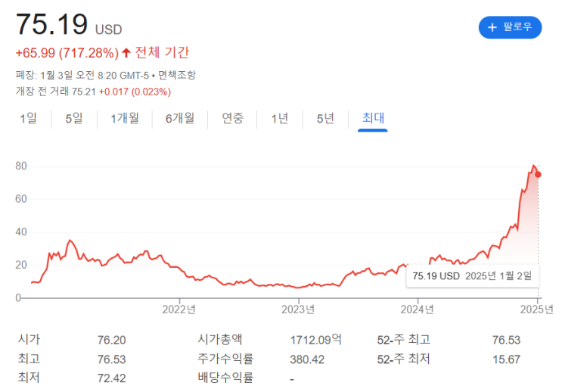The height and width of the screenshot is (392, 562).
Task: Open the 면책조항 disclaimer link
Action: click(x=177, y=75)
